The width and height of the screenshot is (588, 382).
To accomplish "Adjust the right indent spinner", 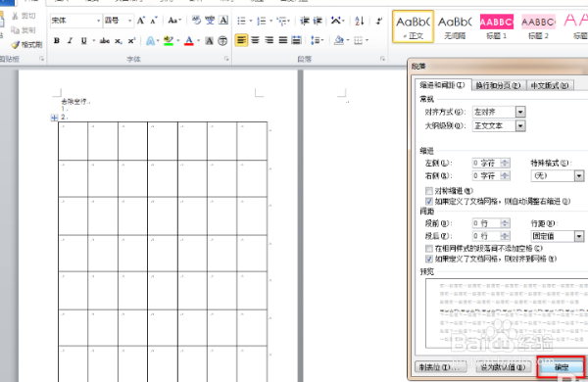I will coord(505,175).
